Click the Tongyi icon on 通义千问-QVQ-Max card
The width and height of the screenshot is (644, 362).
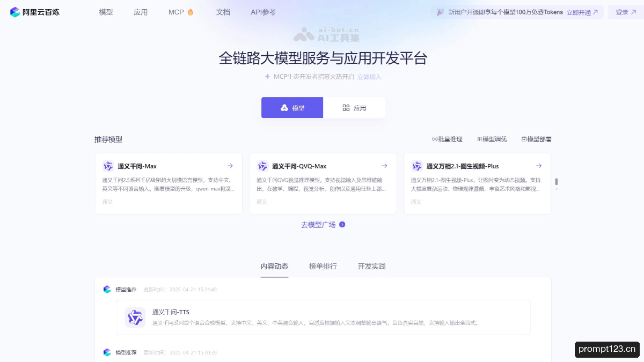tap(262, 166)
